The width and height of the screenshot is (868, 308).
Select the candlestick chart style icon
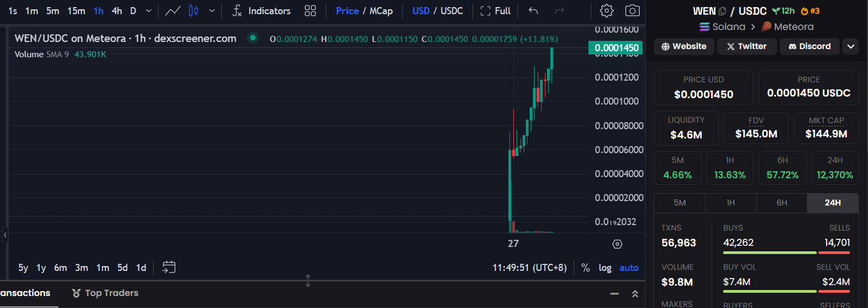coord(193,11)
